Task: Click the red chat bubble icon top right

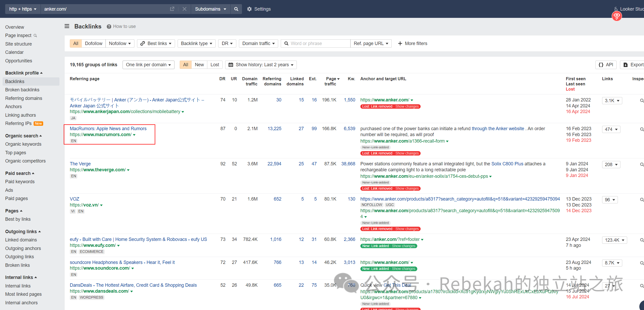Action: pyautogui.click(x=617, y=16)
